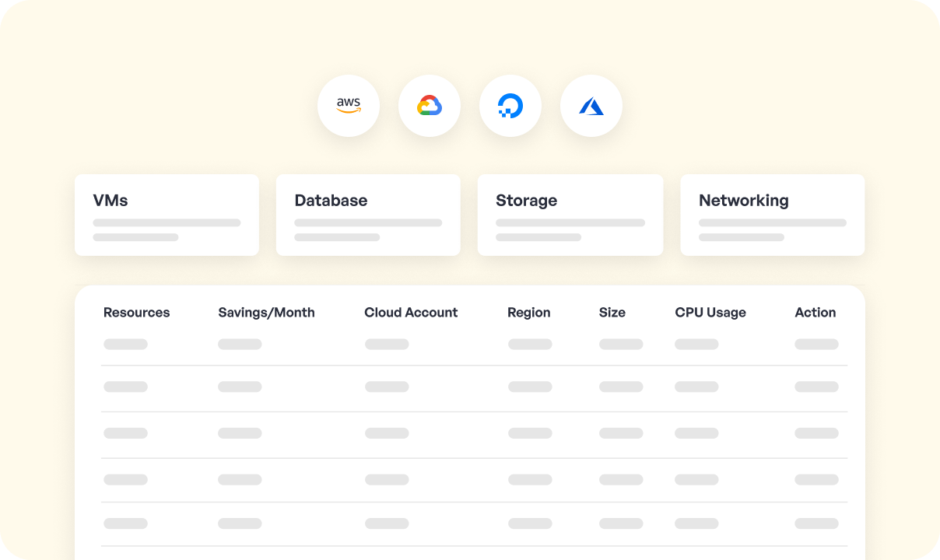Open the VMs category card
The image size is (940, 560).
coord(167,215)
